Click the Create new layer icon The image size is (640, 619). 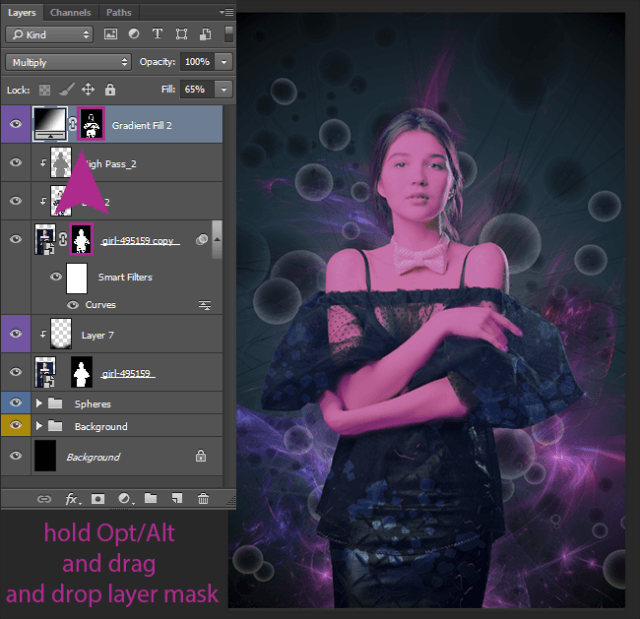(x=177, y=497)
